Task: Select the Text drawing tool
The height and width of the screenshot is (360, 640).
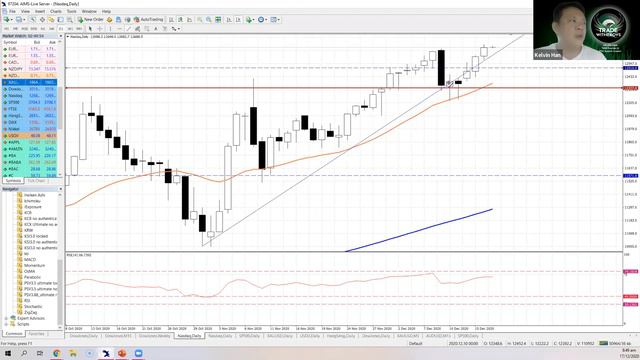Action: click(x=156, y=29)
